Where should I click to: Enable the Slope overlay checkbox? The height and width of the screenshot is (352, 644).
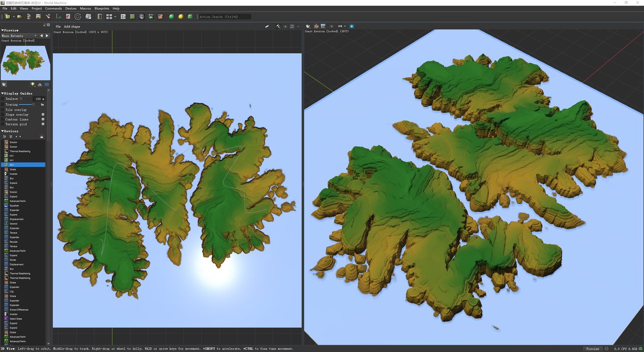click(3, 114)
